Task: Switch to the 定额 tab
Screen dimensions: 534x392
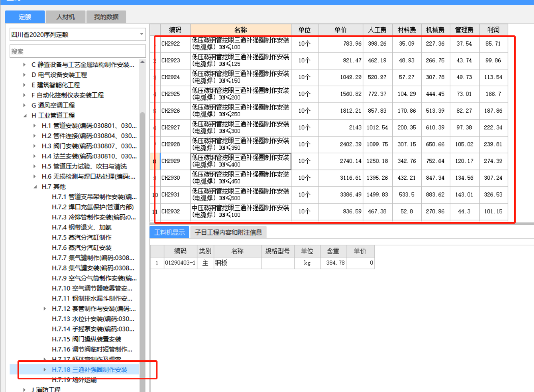Action: (x=25, y=17)
